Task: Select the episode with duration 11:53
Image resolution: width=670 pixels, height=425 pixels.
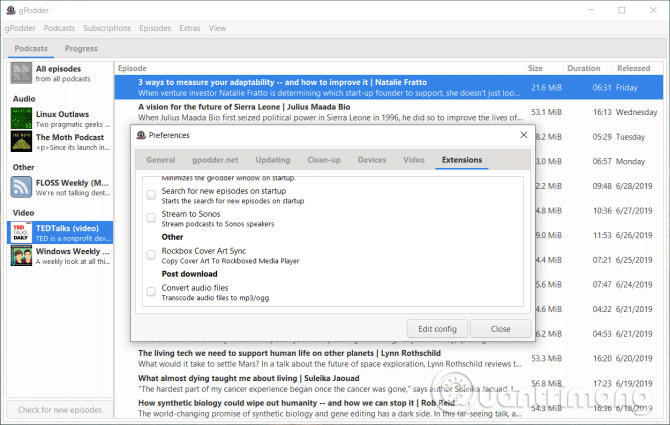Action: (599, 235)
